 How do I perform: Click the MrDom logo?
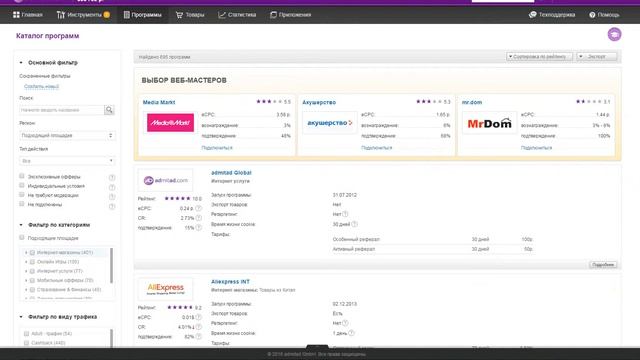(x=489, y=122)
